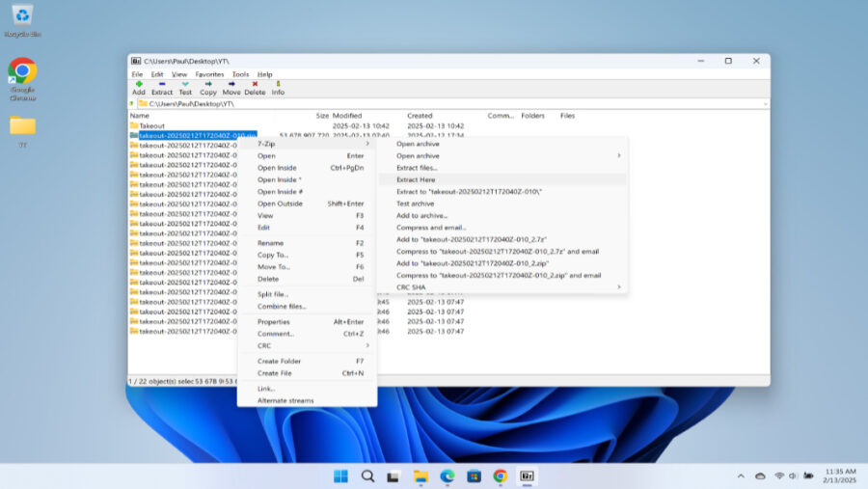The height and width of the screenshot is (489, 868).
Task: Select Extract Here from 7-Zip submenu
Action: [416, 179]
